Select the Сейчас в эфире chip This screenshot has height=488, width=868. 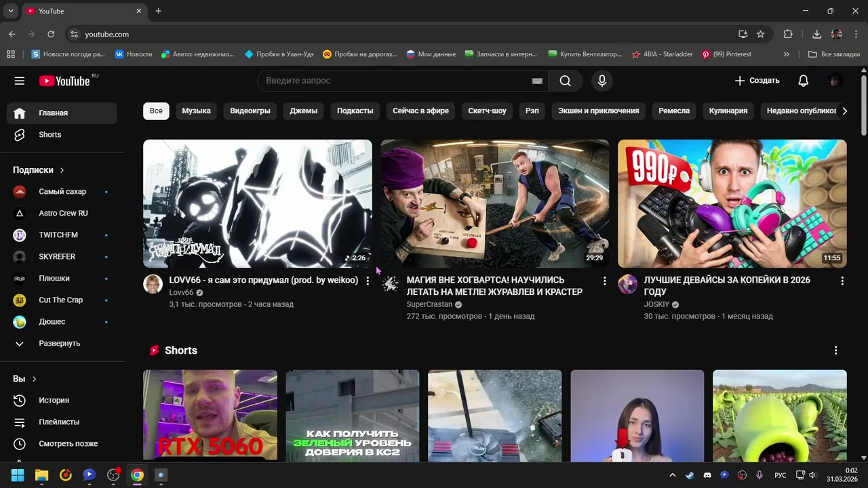[420, 111]
